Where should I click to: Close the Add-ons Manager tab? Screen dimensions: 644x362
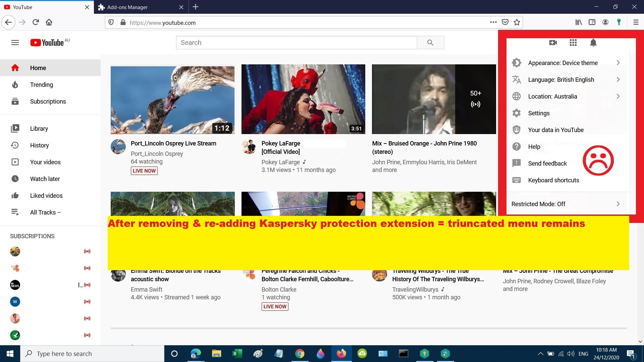point(181,7)
